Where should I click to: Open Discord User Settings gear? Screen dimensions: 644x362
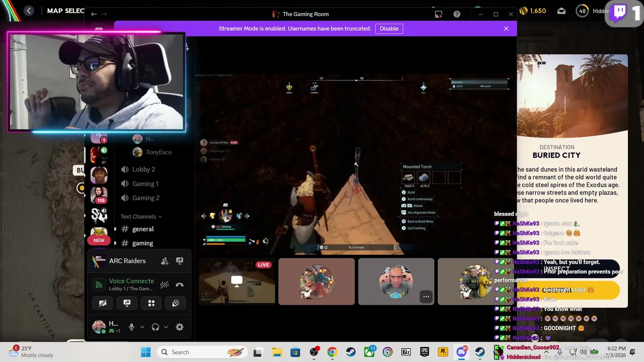(180, 327)
